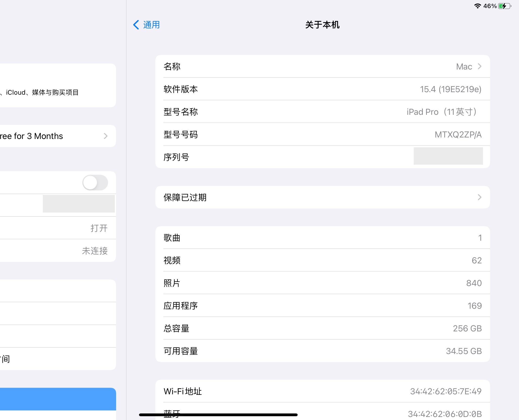The width and height of the screenshot is (519, 420).
Task: Tap the back chevron next to 通用
Action: (136, 25)
